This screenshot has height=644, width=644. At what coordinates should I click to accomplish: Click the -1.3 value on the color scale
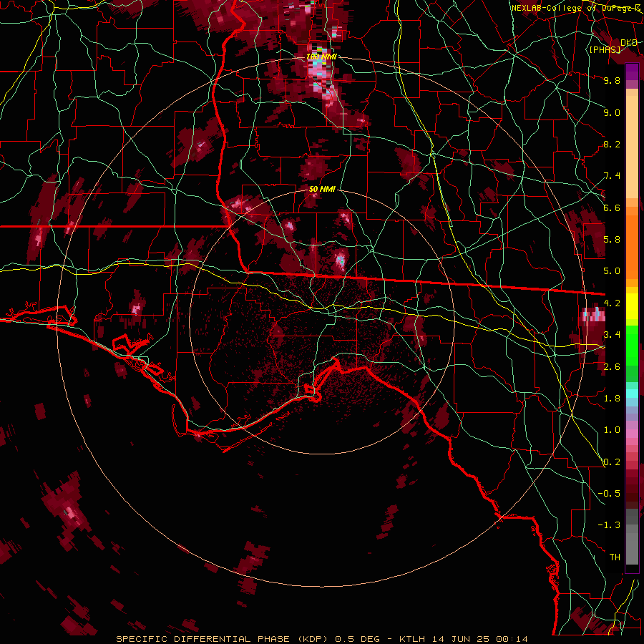pos(609,525)
